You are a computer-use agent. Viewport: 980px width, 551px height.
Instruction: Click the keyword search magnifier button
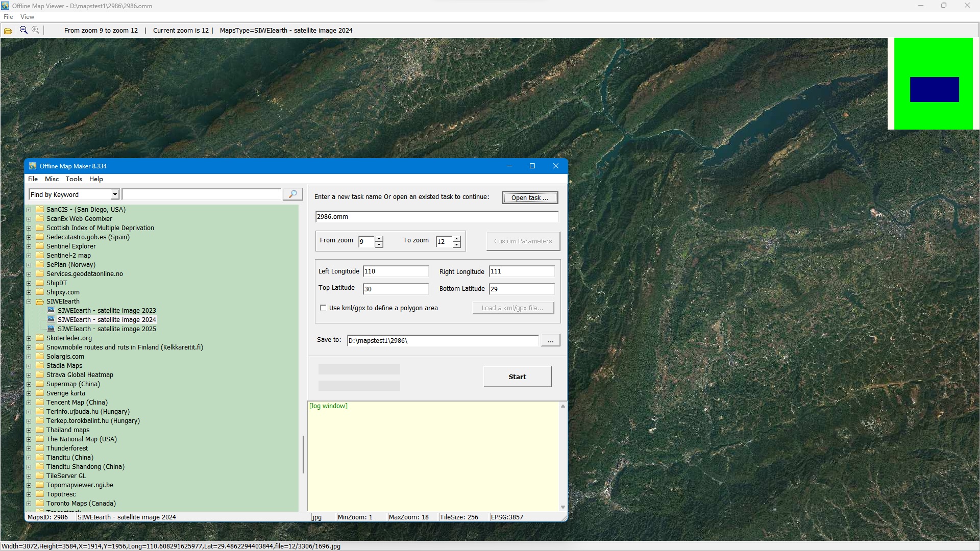pyautogui.click(x=293, y=194)
